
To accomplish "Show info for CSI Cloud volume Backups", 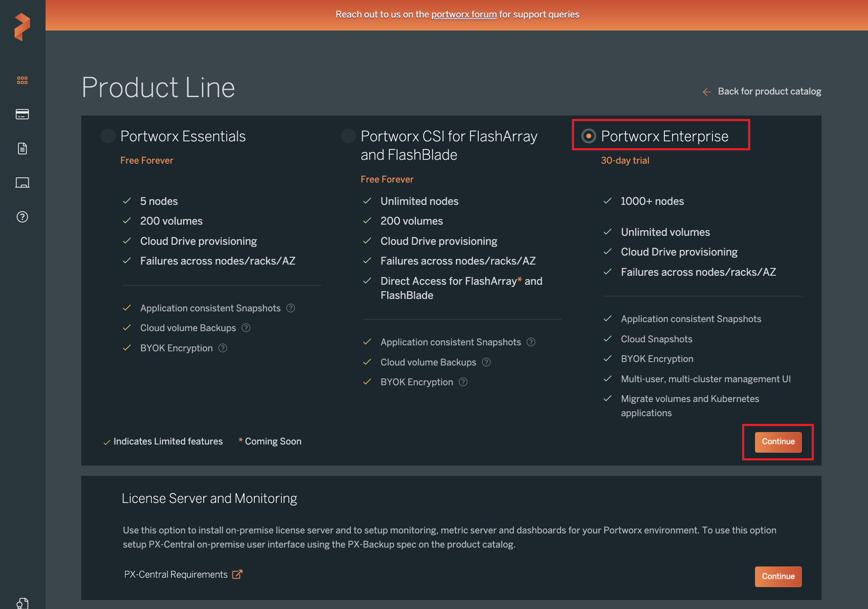I will tap(486, 362).
